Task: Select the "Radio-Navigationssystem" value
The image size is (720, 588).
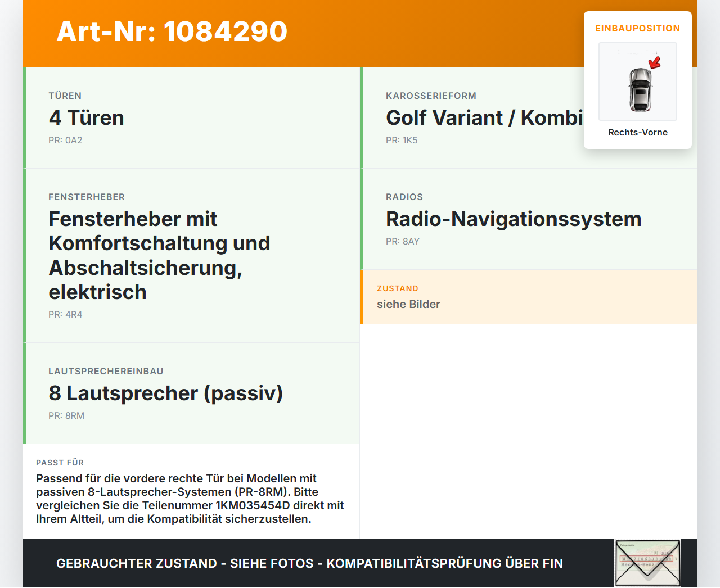Action: click(x=514, y=219)
